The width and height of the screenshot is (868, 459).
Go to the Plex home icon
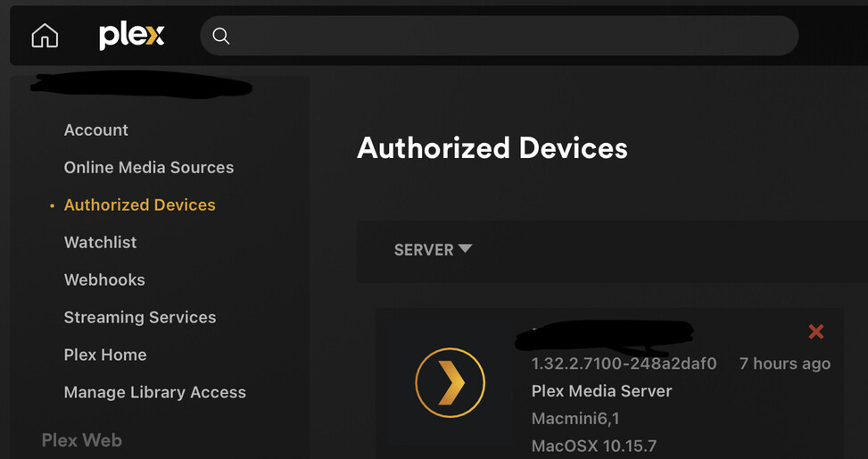[45, 36]
